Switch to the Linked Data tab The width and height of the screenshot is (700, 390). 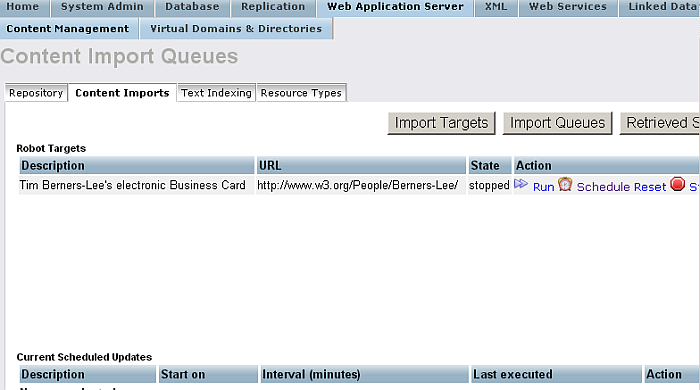coord(659,7)
